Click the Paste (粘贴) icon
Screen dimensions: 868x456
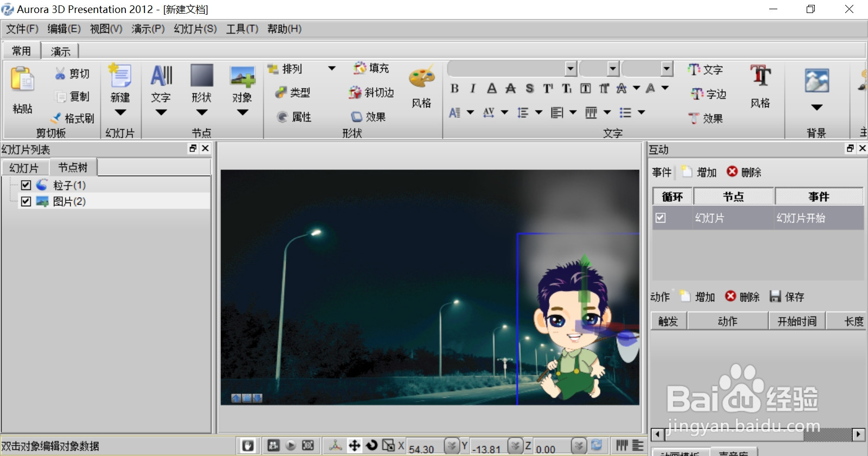pyautogui.click(x=22, y=80)
